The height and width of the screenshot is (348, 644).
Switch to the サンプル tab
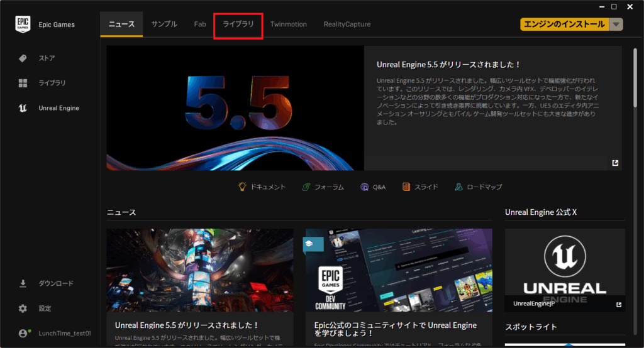point(164,24)
